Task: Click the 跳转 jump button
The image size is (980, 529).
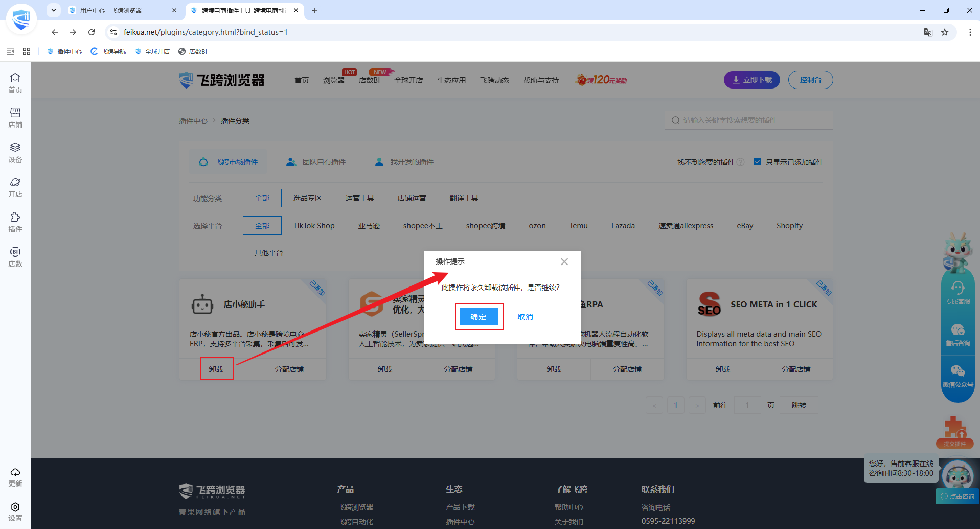Action: click(x=799, y=405)
